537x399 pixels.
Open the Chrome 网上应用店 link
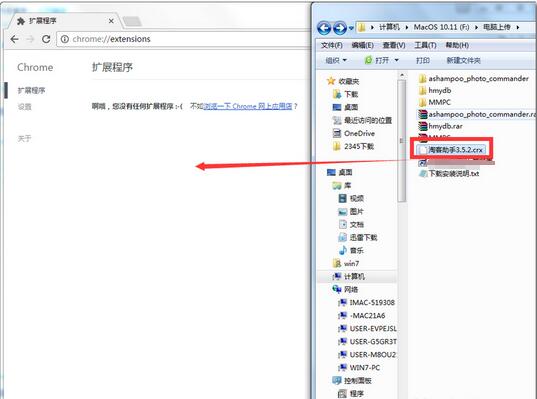click(x=248, y=106)
